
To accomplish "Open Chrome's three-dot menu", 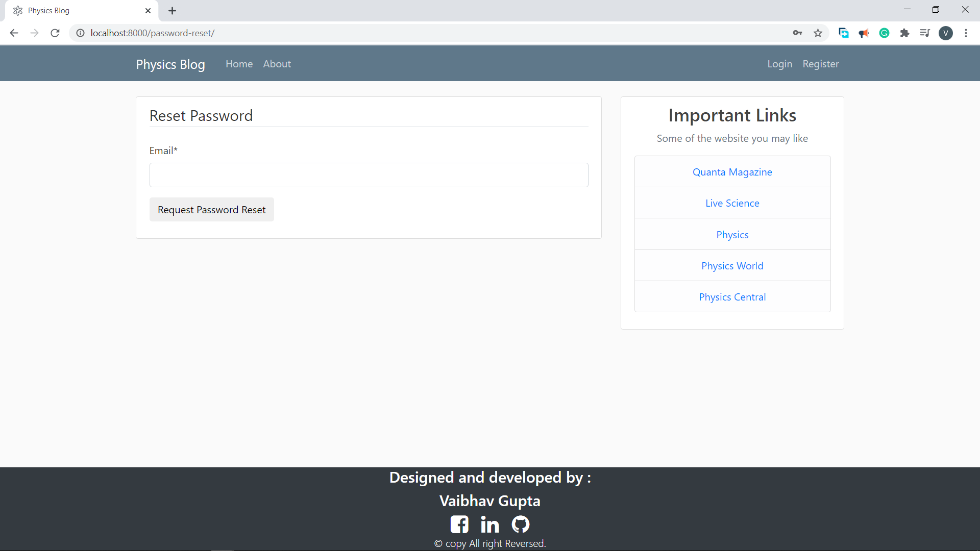I will point(966,33).
